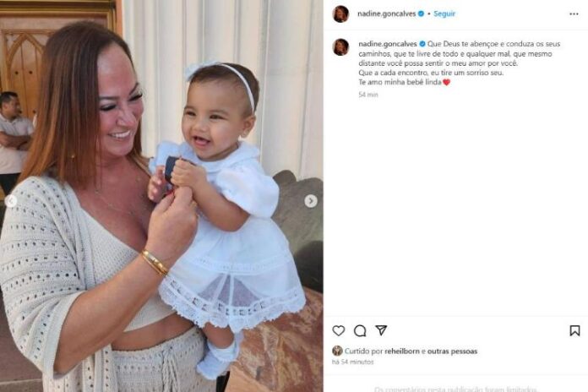Viewport: 588px width, 392px height.
Task: Open nadine.goncalves username in the caption
Action: coord(388,44)
